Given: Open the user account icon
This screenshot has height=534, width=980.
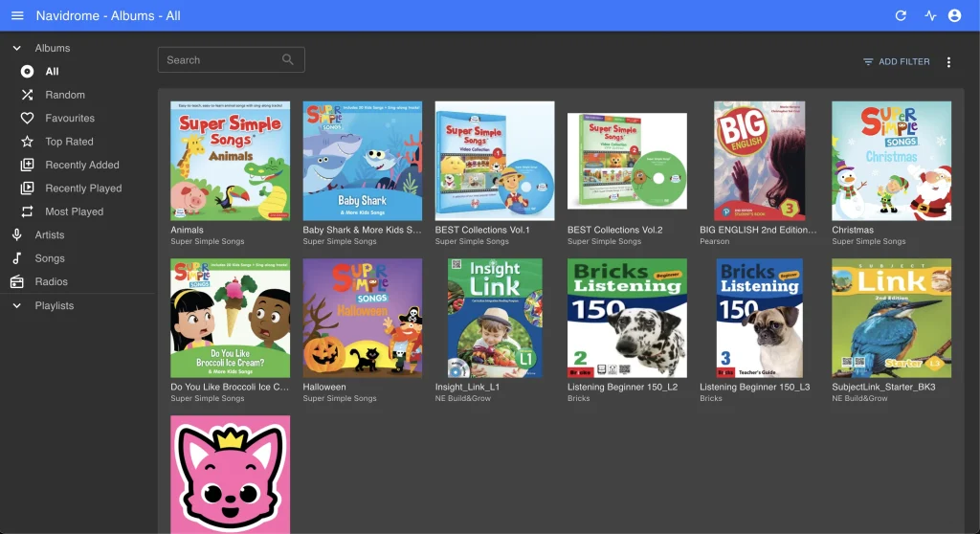Looking at the screenshot, I should point(954,15).
